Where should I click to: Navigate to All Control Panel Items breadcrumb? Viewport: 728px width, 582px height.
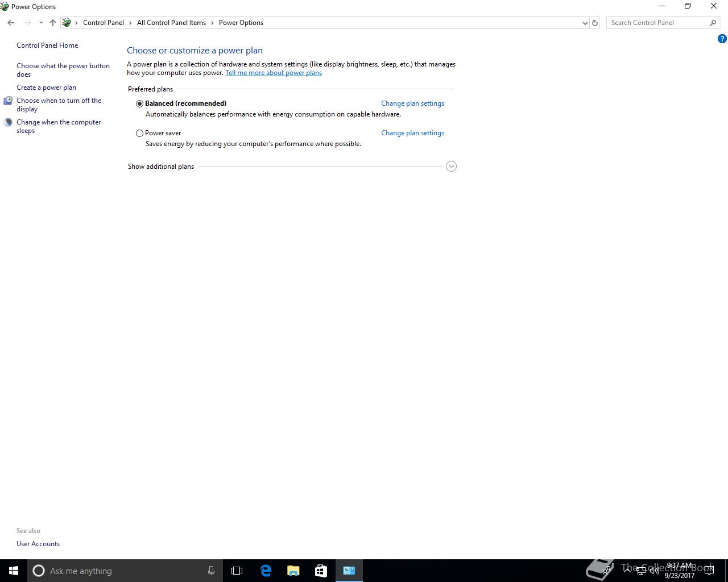pos(171,23)
